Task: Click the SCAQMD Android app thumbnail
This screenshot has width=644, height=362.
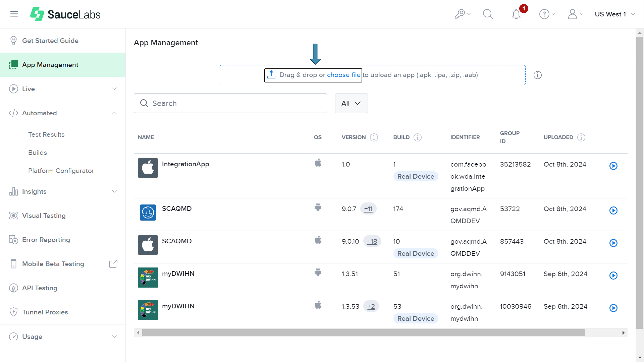Action: (x=148, y=213)
